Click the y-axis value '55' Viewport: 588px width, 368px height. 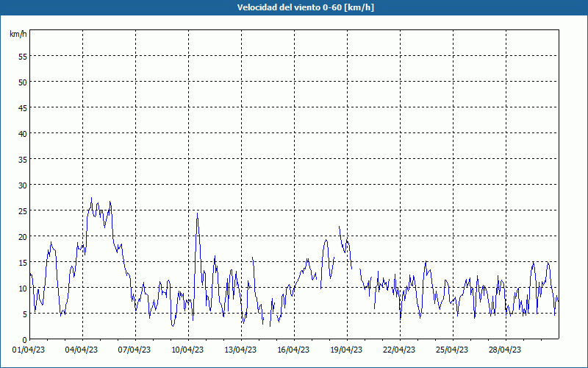pyautogui.click(x=23, y=57)
